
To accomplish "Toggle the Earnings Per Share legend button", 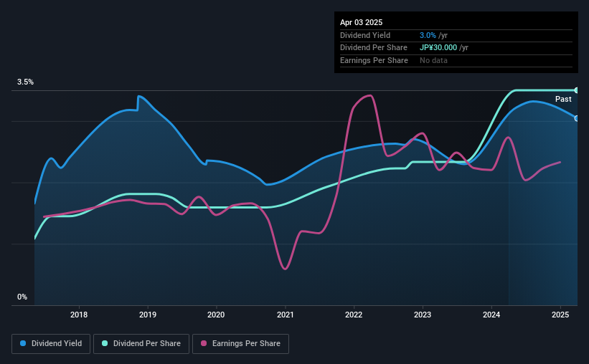I will (240, 344).
